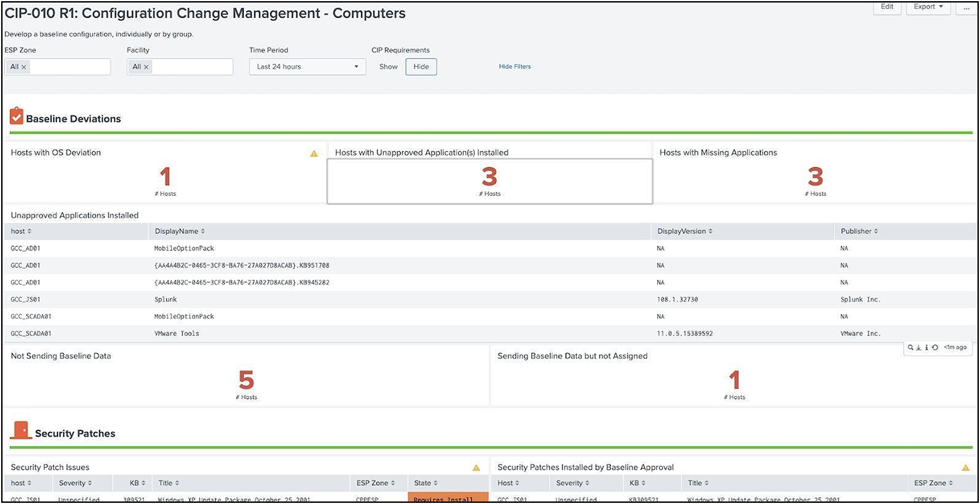Click the Hide Filters link

coord(514,66)
